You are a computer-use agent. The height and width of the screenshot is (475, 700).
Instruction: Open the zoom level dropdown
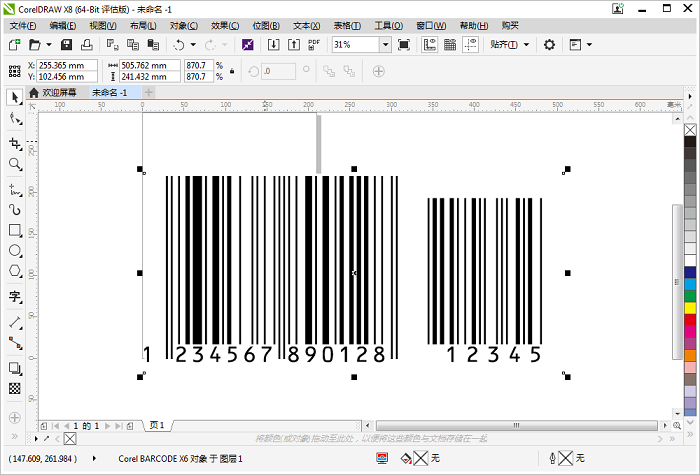click(385, 45)
